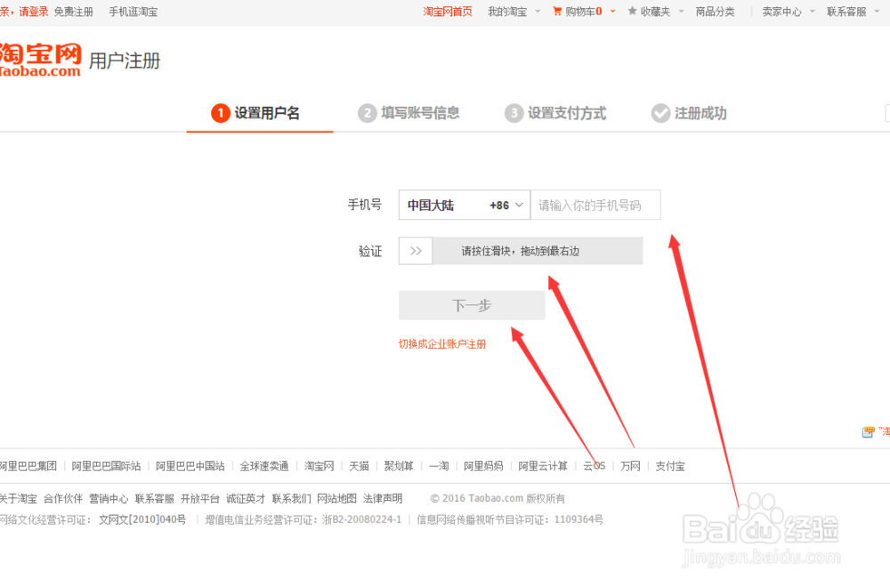Expand the 联系客服 dropdown arrow in top bar

tap(877, 12)
